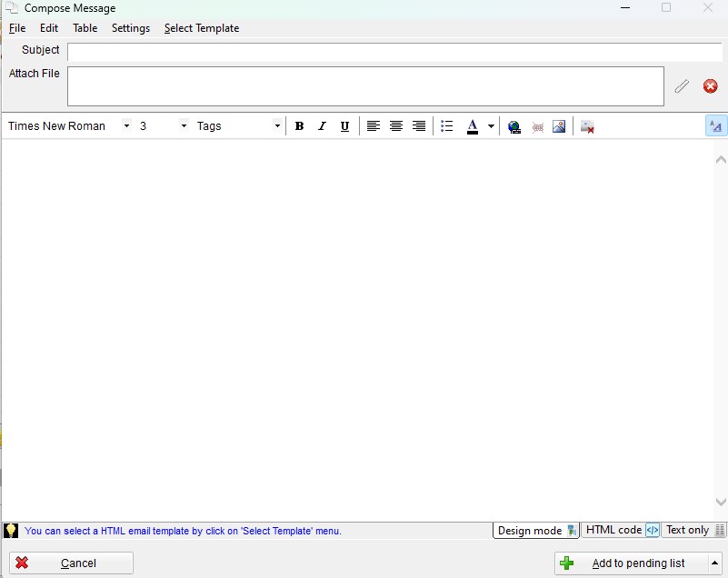This screenshot has width=728, height=578.
Task: Open the font family dropdown
Action: tap(125, 125)
